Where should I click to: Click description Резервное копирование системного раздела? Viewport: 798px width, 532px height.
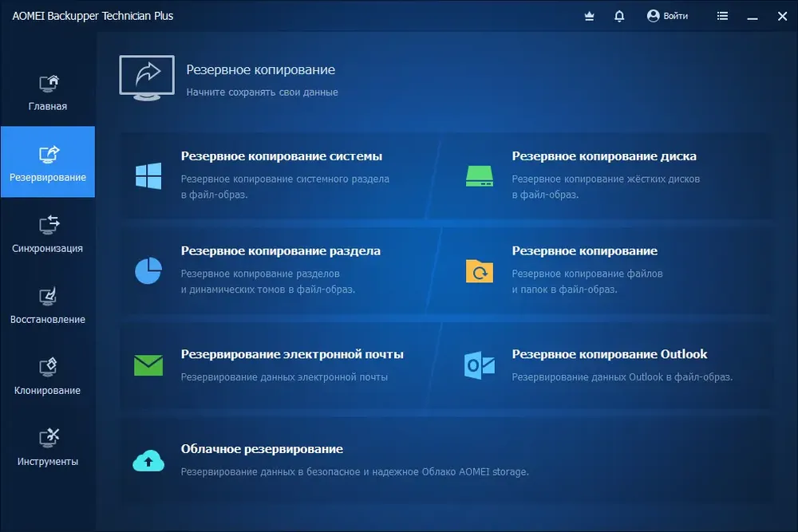point(285,179)
